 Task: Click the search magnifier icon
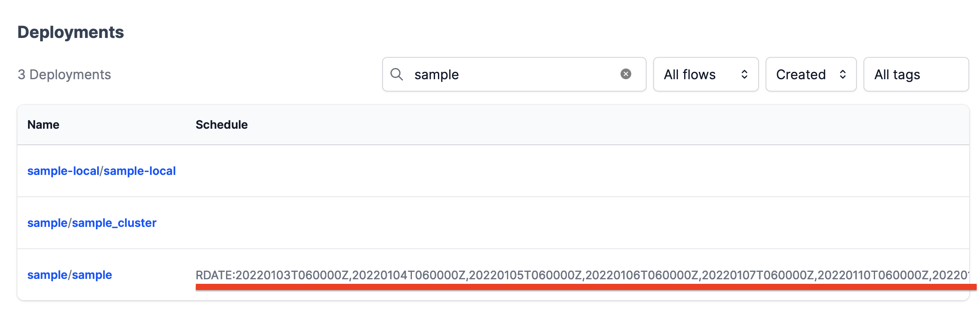[397, 74]
